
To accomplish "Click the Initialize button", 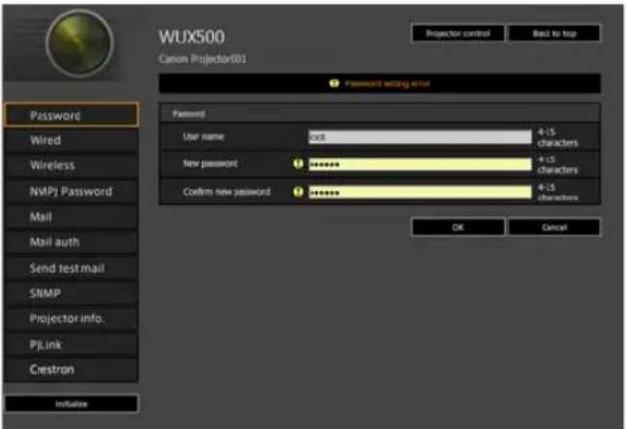I will pos(71,404).
